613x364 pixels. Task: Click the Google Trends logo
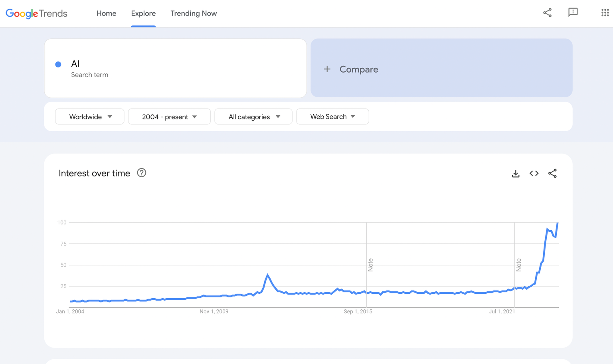point(36,13)
